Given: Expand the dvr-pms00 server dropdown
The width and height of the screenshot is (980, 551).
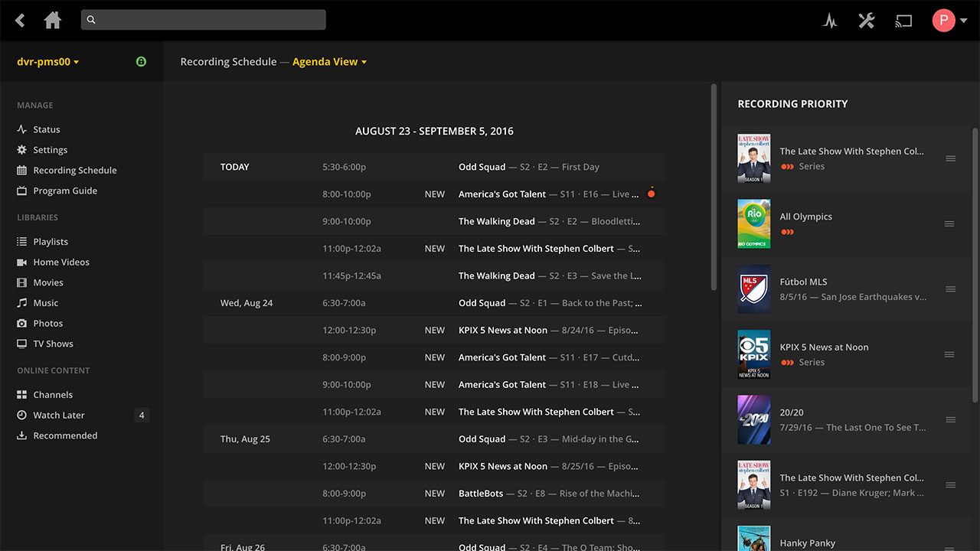Looking at the screenshot, I should pos(48,62).
